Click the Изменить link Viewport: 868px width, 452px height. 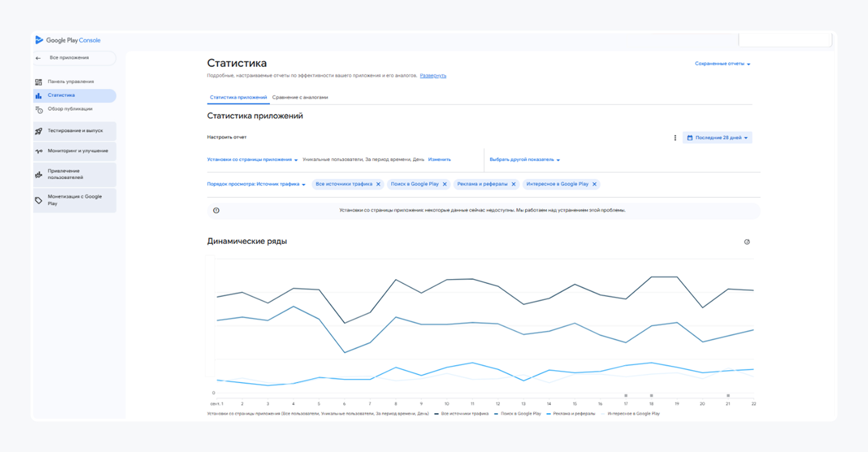coord(439,159)
